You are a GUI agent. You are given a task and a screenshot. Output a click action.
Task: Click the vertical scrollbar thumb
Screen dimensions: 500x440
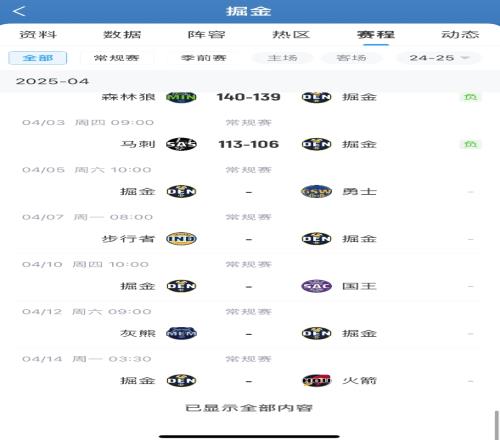pos(497,425)
